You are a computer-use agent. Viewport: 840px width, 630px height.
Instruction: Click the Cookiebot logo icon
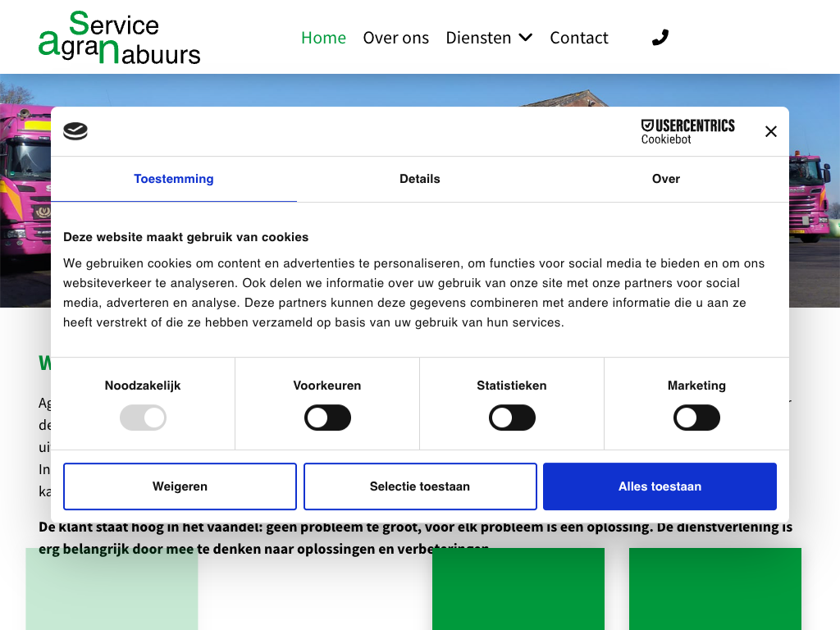(75, 131)
